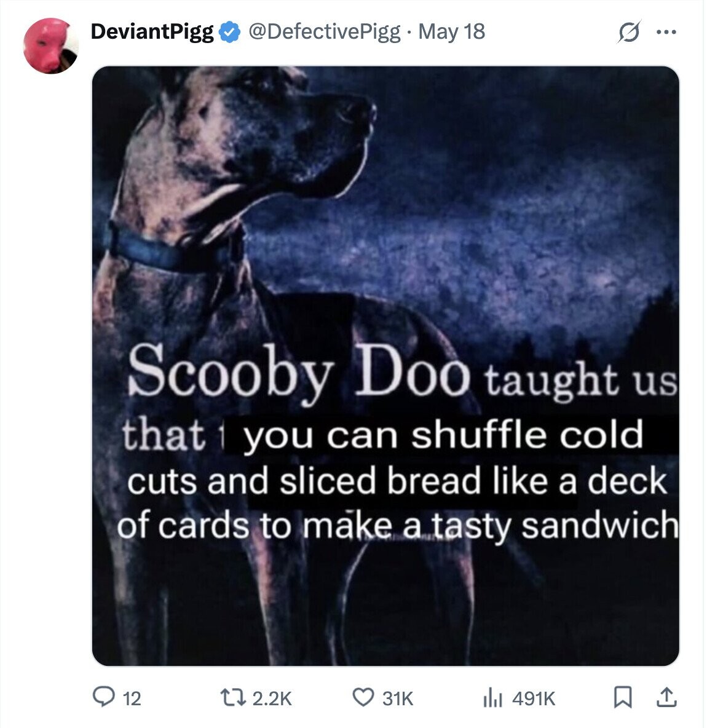The image size is (707, 728).
Task: Click the Grok slashed-circle icon
Action: coord(629,32)
